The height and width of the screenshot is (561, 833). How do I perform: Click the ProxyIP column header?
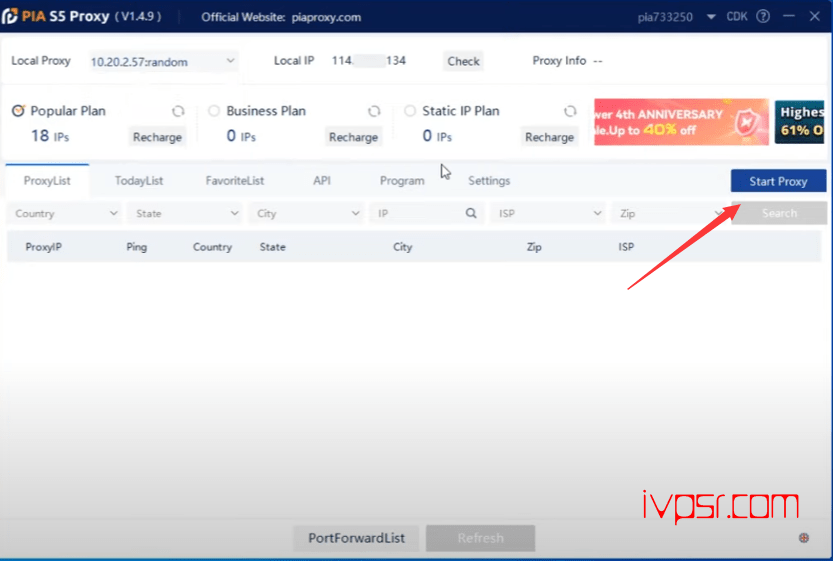[x=44, y=247]
